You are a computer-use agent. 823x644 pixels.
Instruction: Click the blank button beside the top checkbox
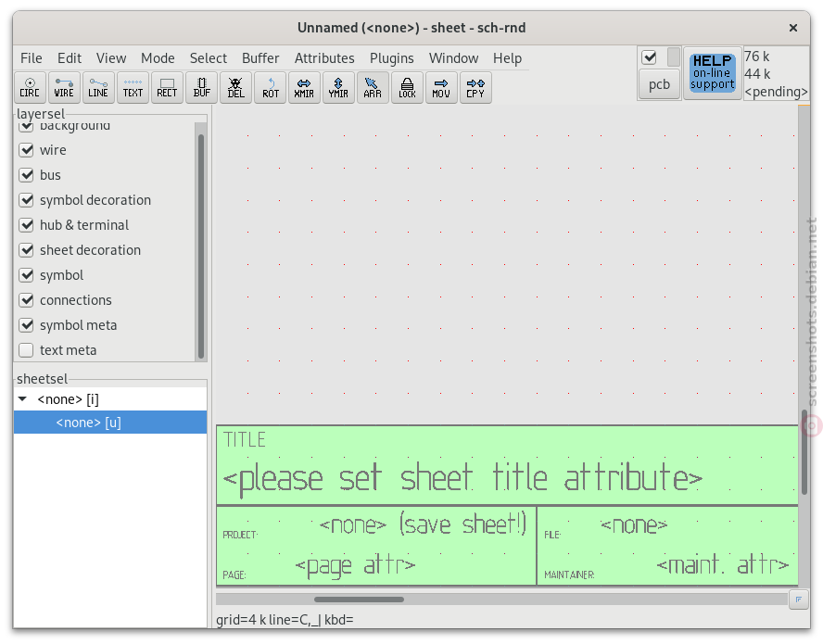tap(674, 57)
